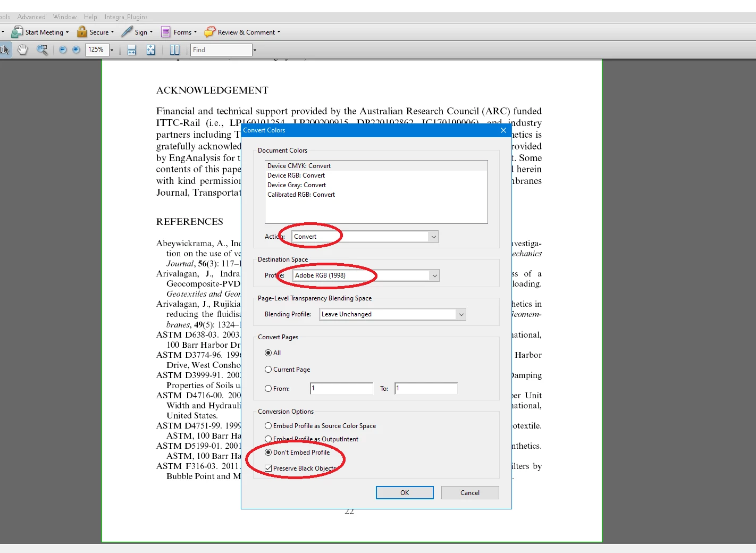Screen dimensions: 756x553
Task: Expand the Review & Comment dropdown arrow
Action: pos(279,32)
